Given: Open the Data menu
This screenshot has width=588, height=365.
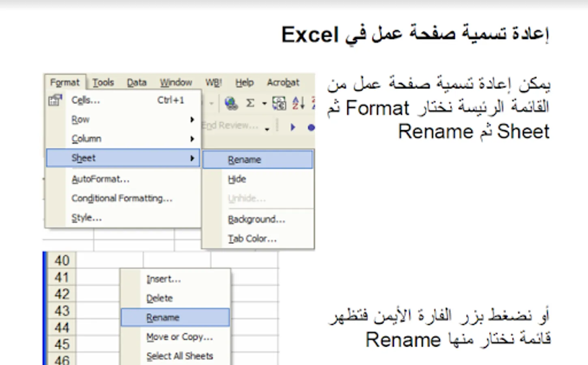Looking at the screenshot, I should click(137, 82).
